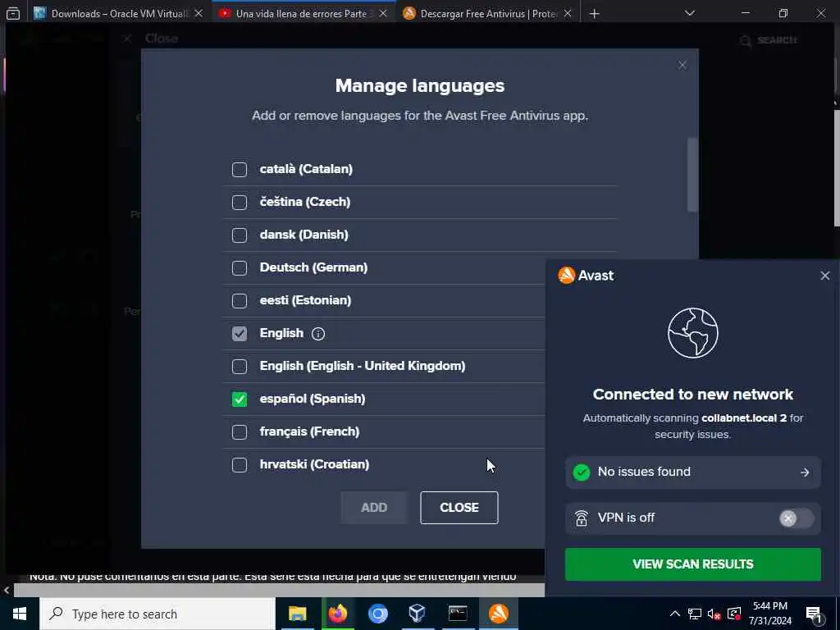The width and height of the screenshot is (840, 630).
Task: Show hidden system tray icons
Action: 675,614
